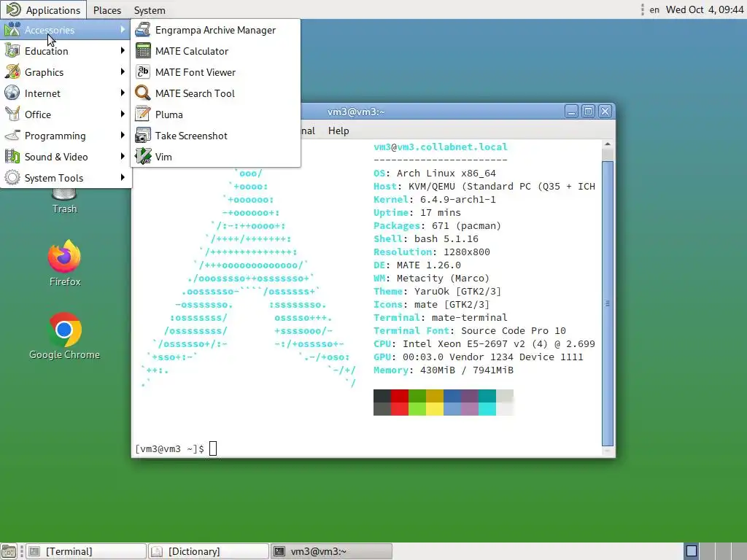
Task: Click the Programming category icon
Action: (12, 135)
